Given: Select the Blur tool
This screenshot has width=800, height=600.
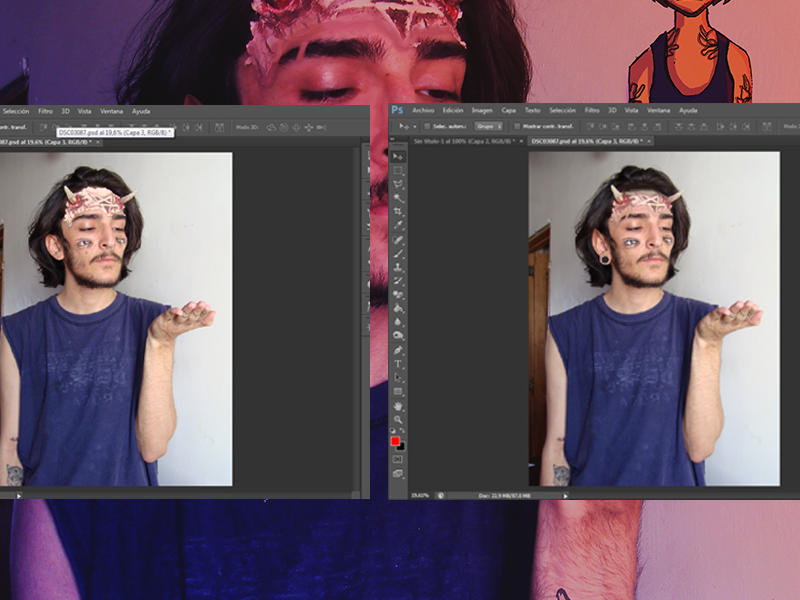Looking at the screenshot, I should (x=398, y=322).
